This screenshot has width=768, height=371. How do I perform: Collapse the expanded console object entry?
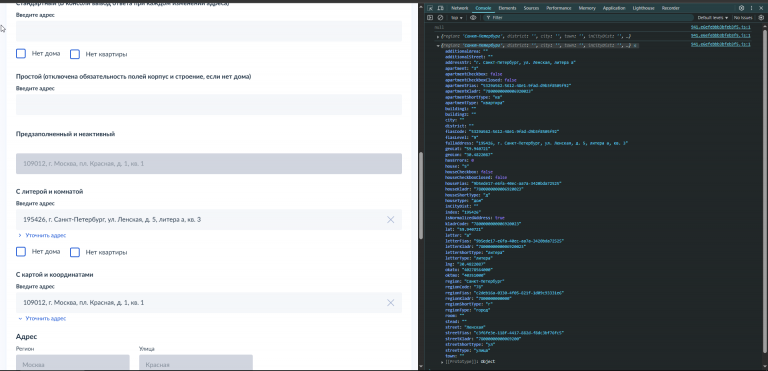pyautogui.click(x=438, y=45)
